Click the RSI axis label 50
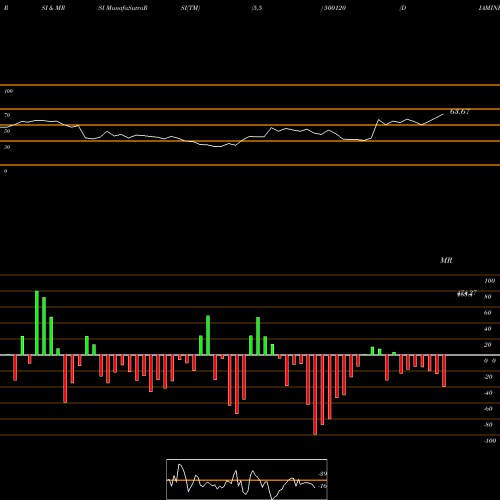The width and height of the screenshot is (500, 500). [x=7, y=131]
